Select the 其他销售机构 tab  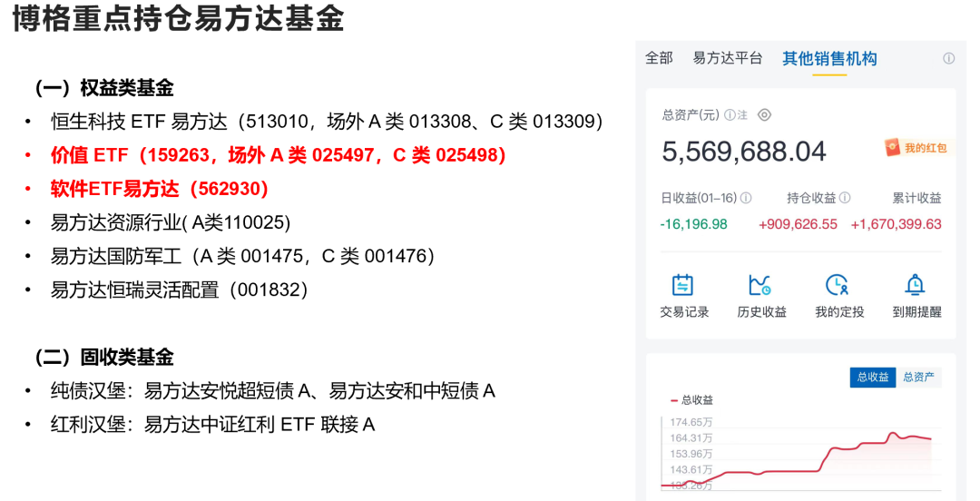pyautogui.click(x=829, y=59)
